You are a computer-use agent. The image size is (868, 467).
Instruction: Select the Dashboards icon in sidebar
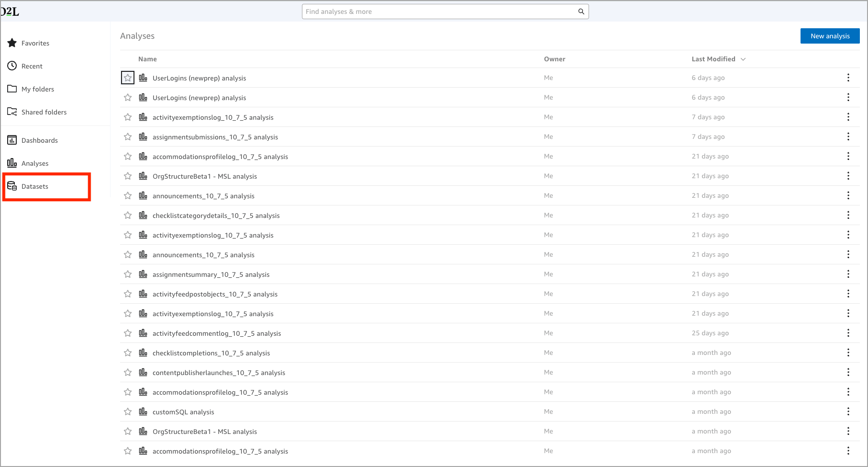pos(12,140)
